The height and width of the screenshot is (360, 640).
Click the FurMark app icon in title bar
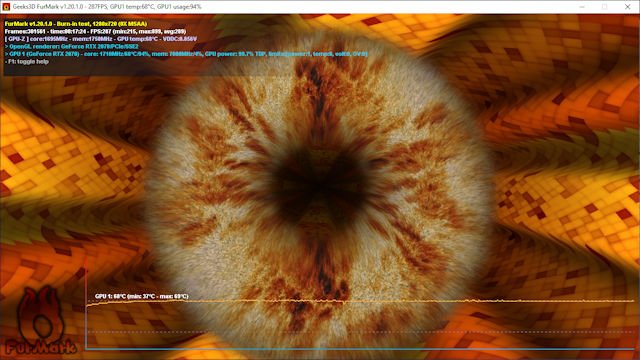click(6, 7)
